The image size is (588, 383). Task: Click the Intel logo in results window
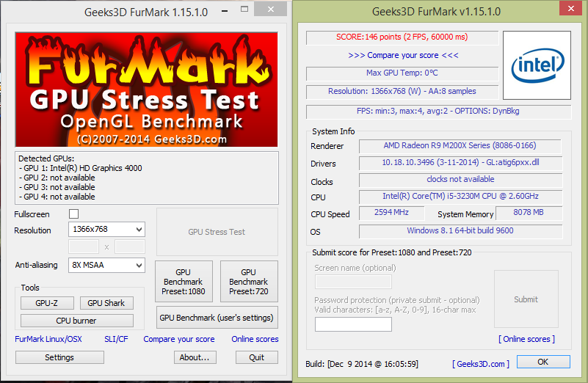(x=537, y=65)
